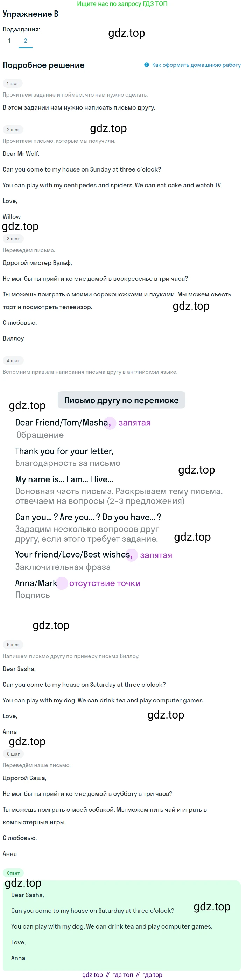245x980 pixels.
Task: Click 'Письмо другу по переписке' heading box
Action: point(121,400)
